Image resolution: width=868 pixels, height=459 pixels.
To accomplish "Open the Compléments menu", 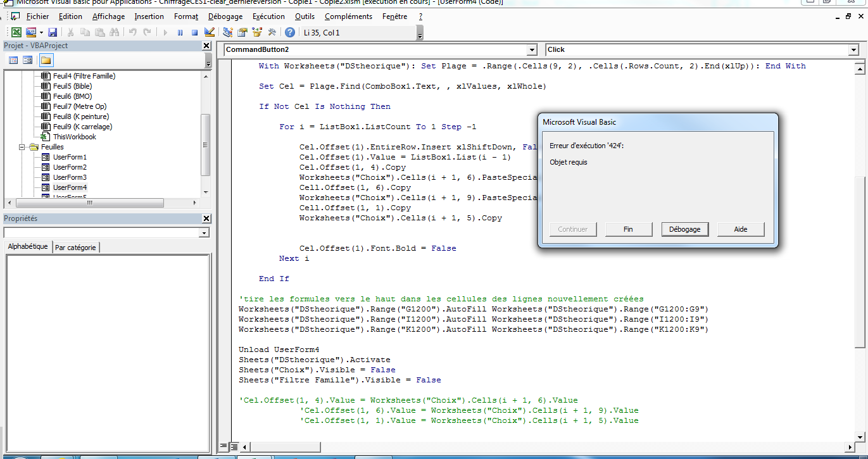I will (348, 16).
